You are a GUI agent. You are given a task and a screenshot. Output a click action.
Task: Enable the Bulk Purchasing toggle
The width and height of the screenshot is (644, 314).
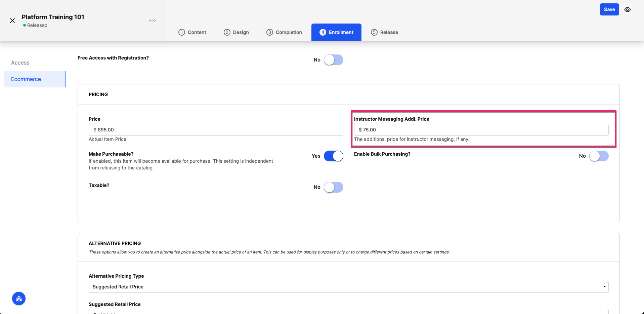(x=599, y=156)
